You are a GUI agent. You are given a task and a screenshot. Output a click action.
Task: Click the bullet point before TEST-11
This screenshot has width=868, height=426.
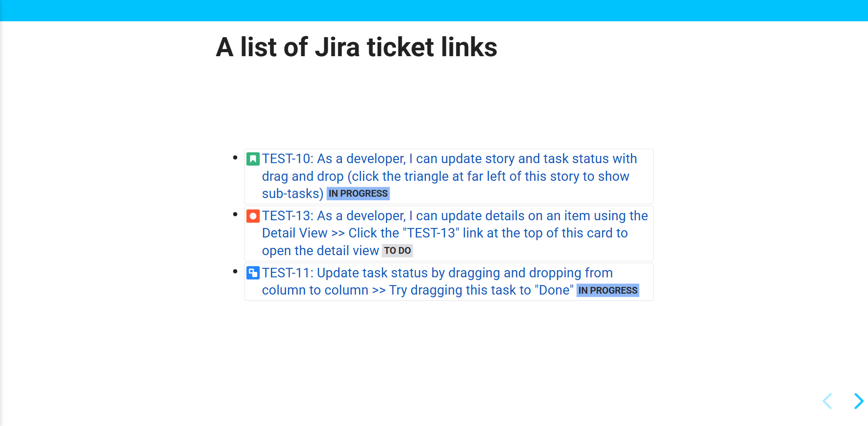pyautogui.click(x=235, y=271)
